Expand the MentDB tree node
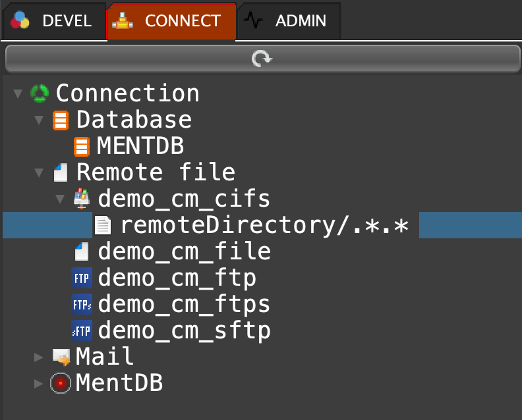 [x=39, y=382]
